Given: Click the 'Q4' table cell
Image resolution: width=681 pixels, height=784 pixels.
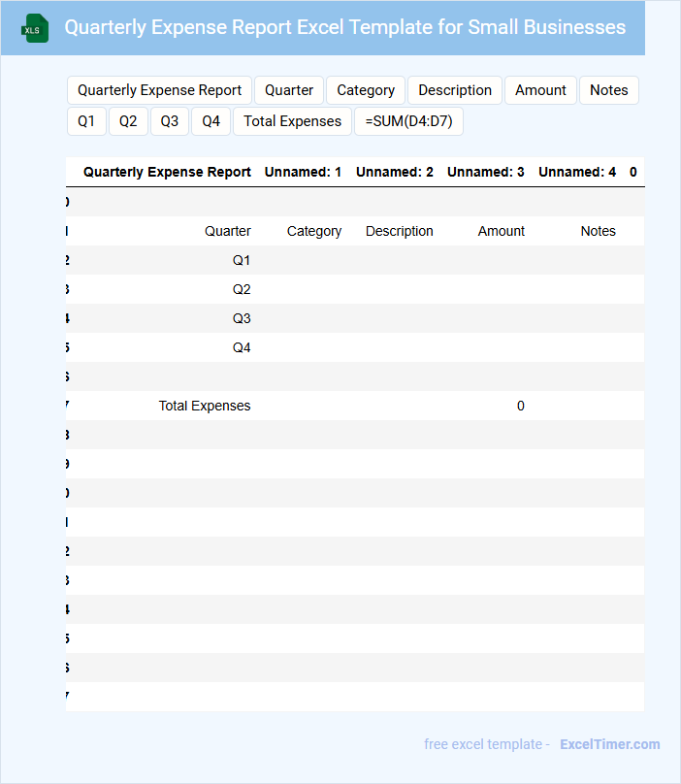Looking at the screenshot, I should tap(242, 347).
